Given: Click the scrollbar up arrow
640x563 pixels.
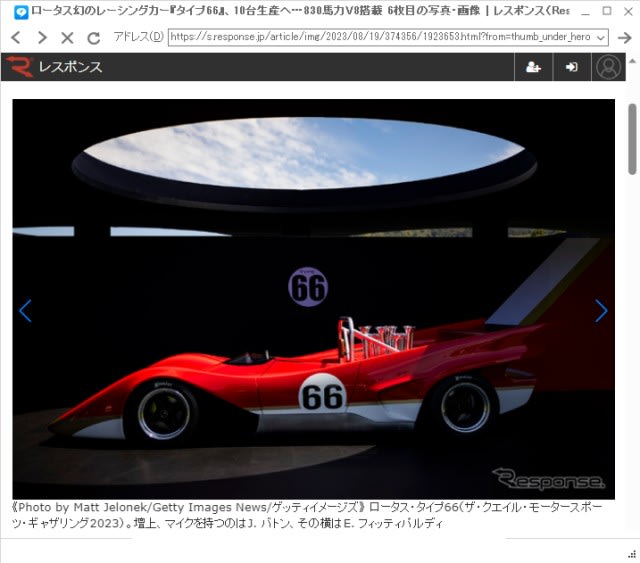Looking at the screenshot, I should click(632, 61).
